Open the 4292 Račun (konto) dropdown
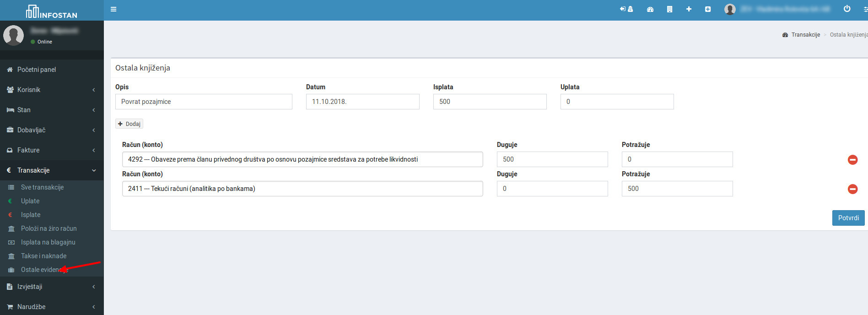Screen dimensions: 868x315 [302, 159]
